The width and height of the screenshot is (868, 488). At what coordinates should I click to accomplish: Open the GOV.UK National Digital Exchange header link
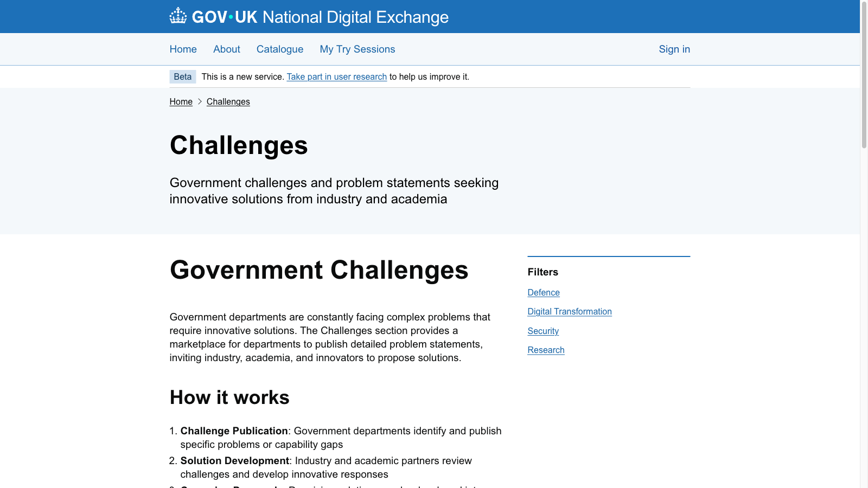309,17
